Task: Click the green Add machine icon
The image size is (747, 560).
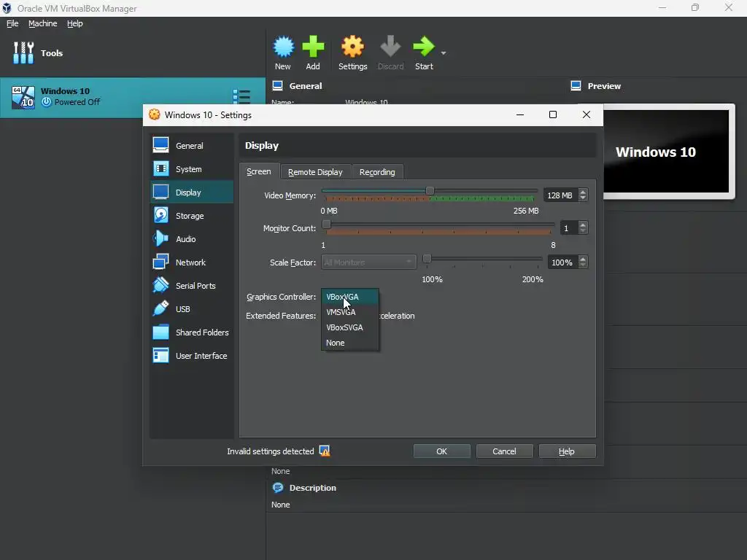Action: [x=313, y=47]
